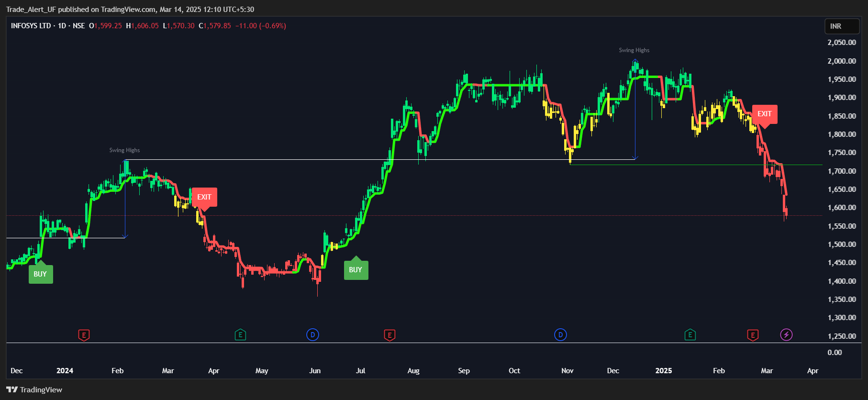Click the 1,850.00 price axis label

coord(842,116)
